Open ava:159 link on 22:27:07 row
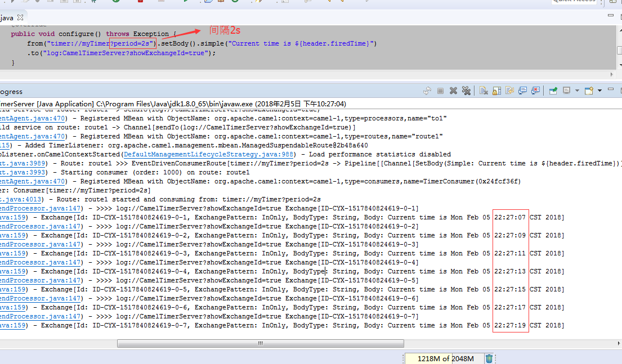This screenshot has height=364, width=622. click(x=13, y=217)
